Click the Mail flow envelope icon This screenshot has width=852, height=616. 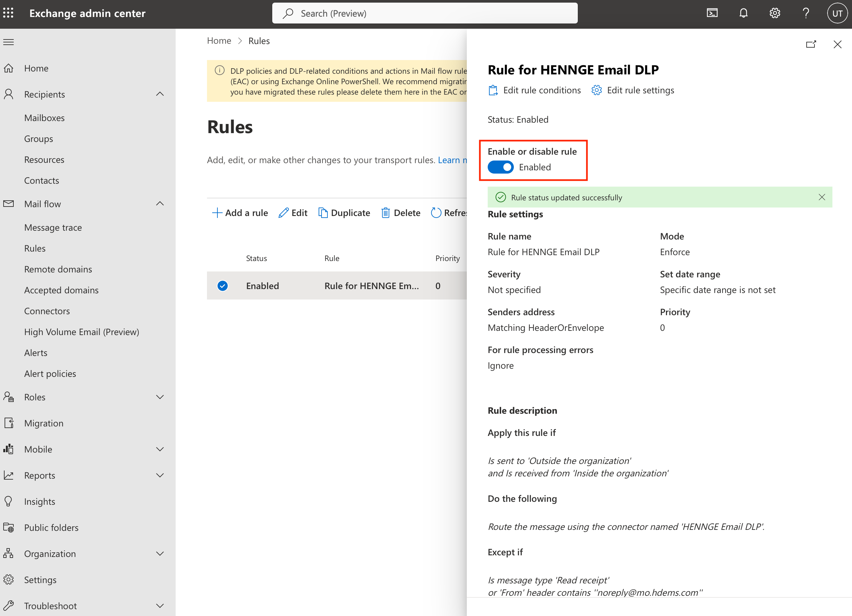coord(8,204)
